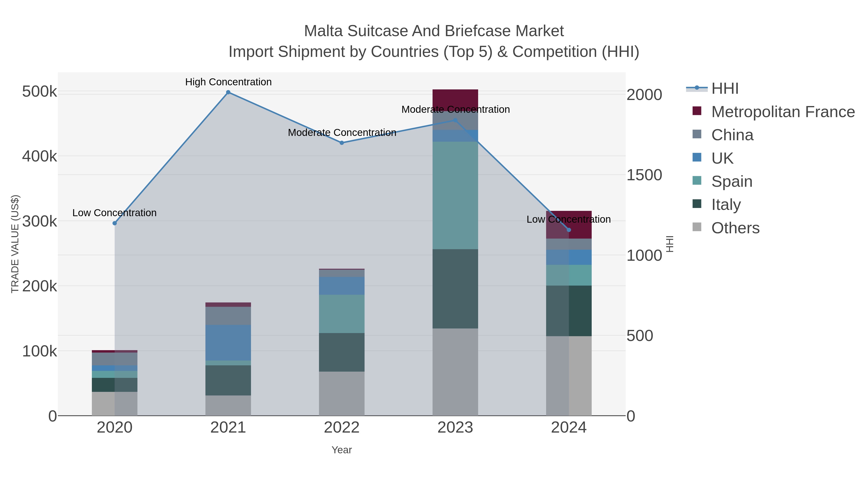Toggle UK series in legend
This screenshot has width=868, height=488.
713,158
